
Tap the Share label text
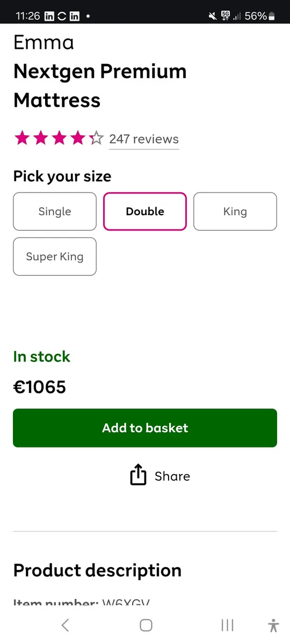tap(172, 476)
